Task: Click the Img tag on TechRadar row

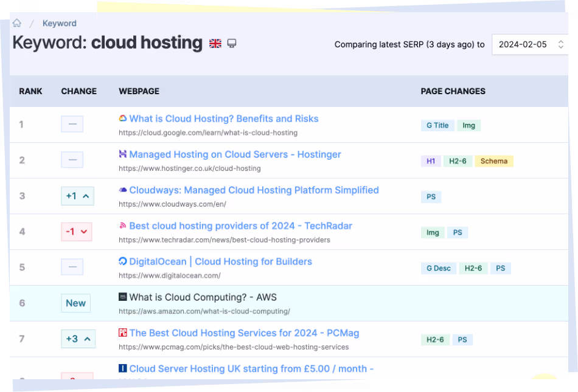Action: [x=433, y=233]
